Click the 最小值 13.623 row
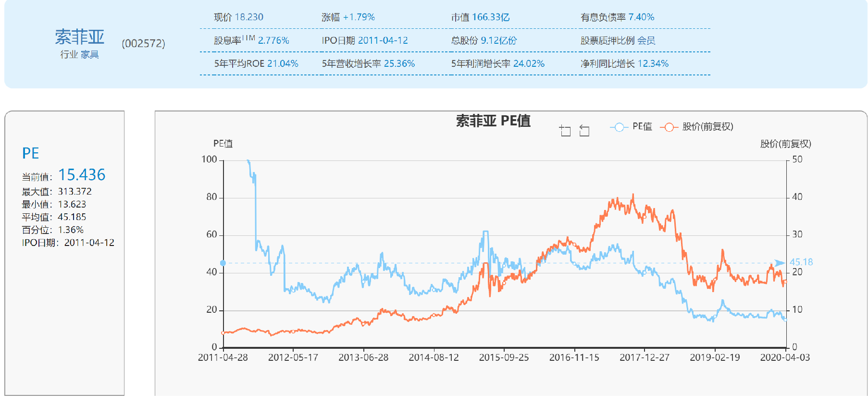 (x=54, y=205)
